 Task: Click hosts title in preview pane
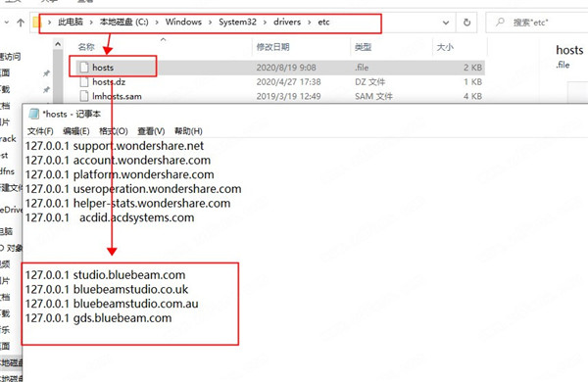[x=569, y=50]
